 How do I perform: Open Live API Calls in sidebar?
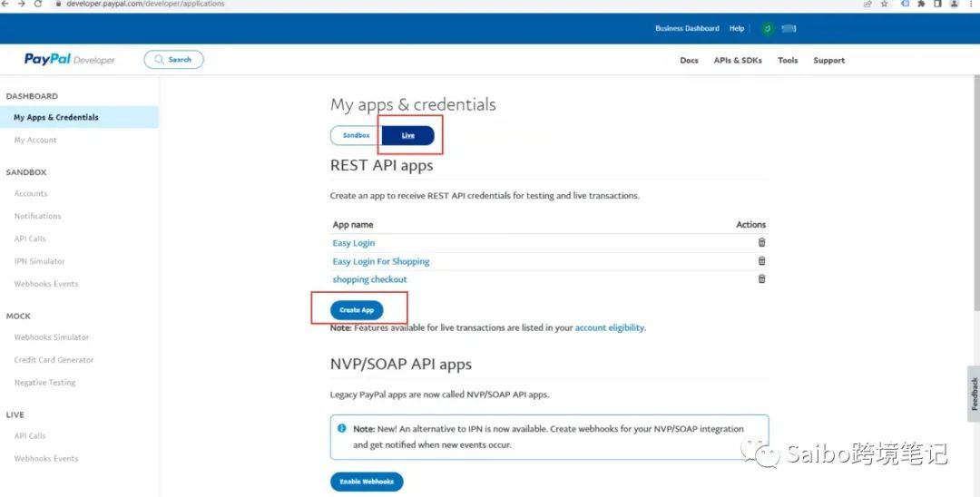click(30, 436)
